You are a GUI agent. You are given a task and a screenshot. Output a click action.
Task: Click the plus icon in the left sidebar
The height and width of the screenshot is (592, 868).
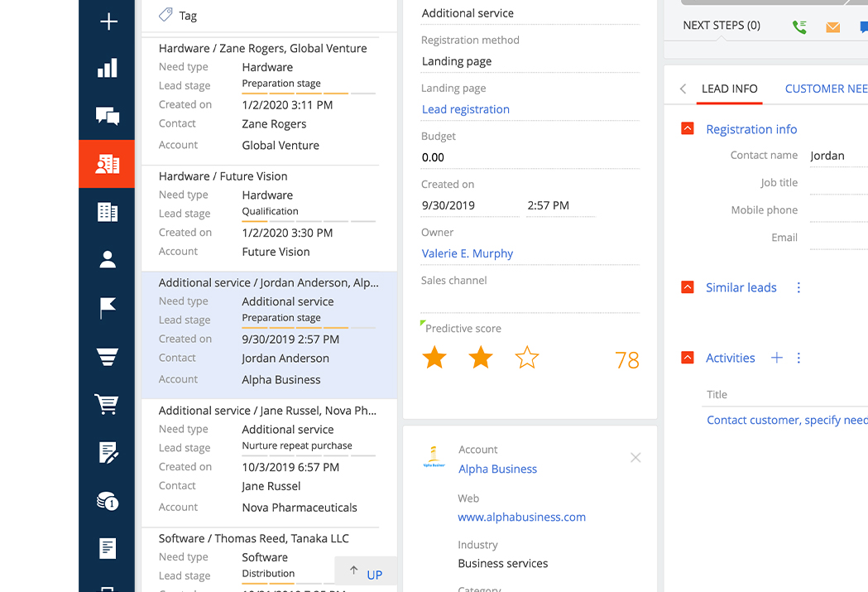tap(108, 22)
